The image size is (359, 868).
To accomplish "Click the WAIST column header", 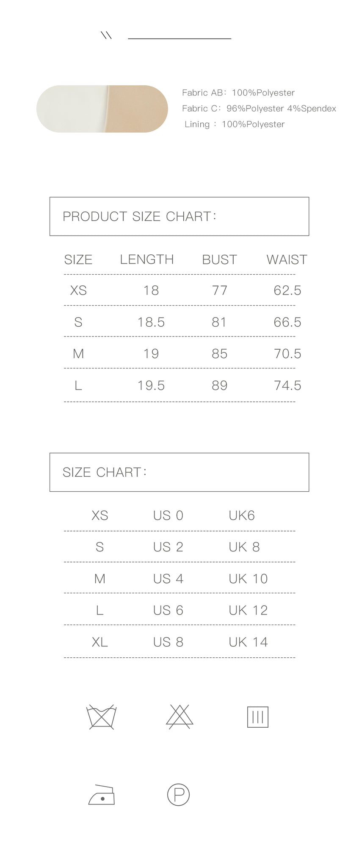I will pyautogui.click(x=287, y=259).
